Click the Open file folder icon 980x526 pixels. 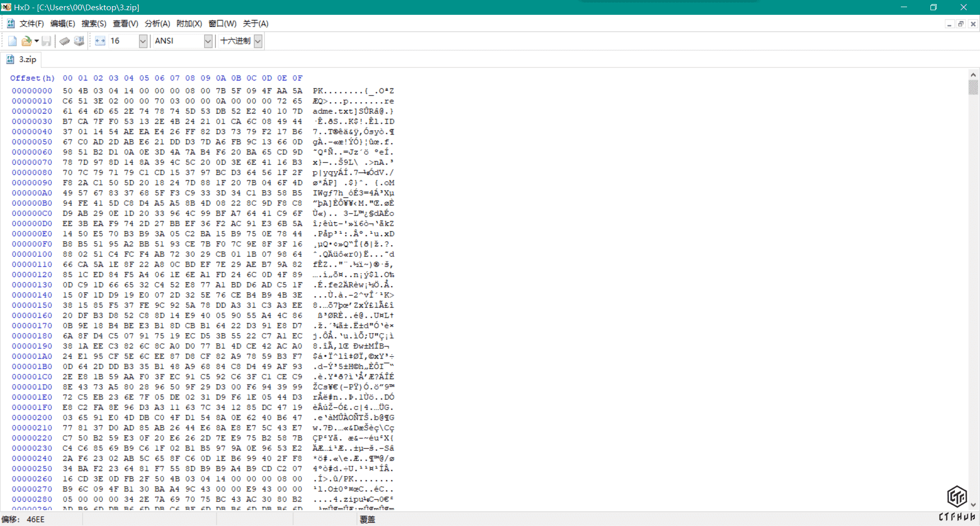[x=26, y=41]
